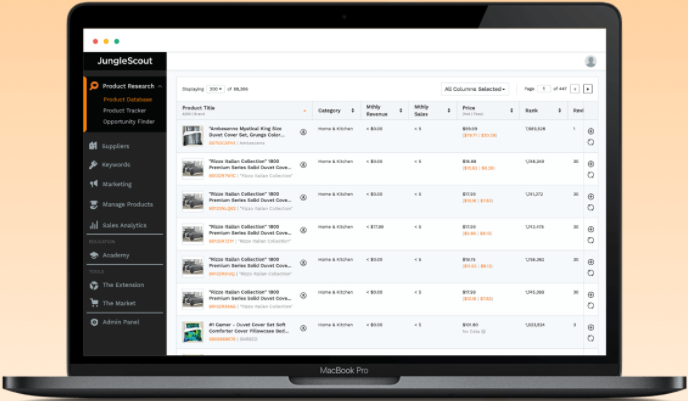The width and height of the screenshot is (688, 401).
Task: Click the orange ASIN link under the Ambesonne title
Action: pyautogui.click(x=222, y=143)
